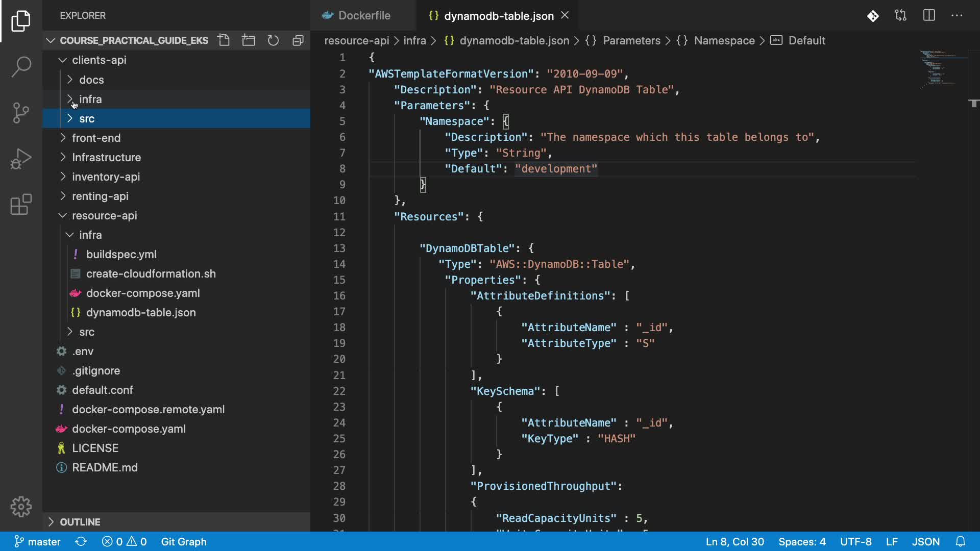Expand the OUTLINE section
The height and width of the screenshot is (551, 980).
click(80, 522)
